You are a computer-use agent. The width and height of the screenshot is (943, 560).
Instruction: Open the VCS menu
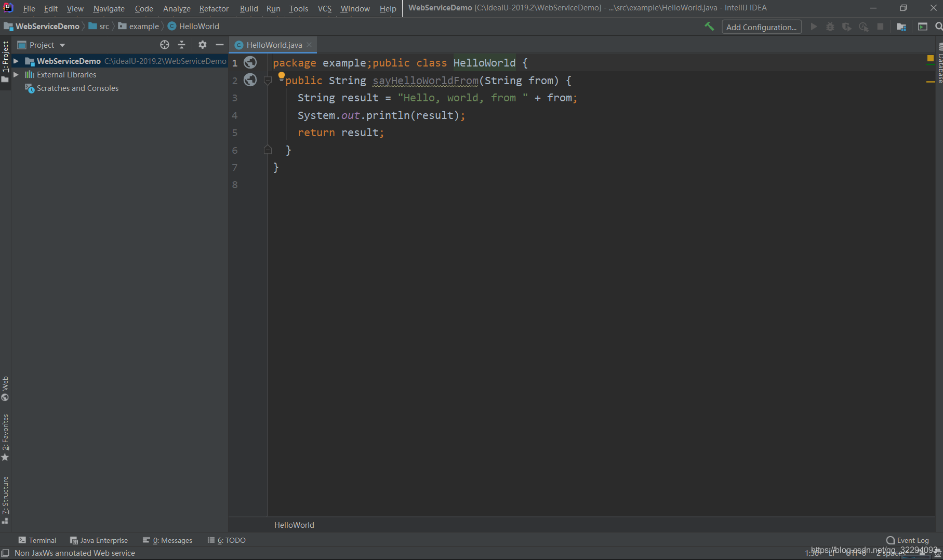click(324, 8)
